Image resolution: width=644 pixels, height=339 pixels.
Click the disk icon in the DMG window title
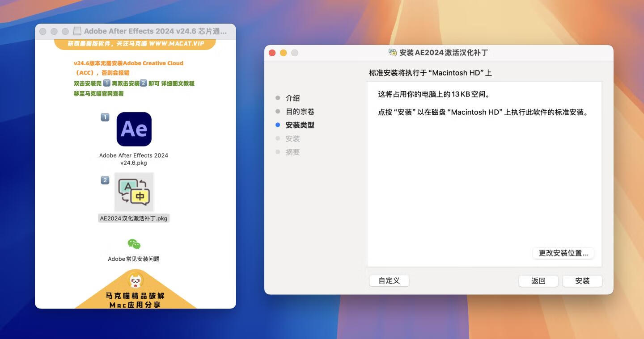point(77,31)
